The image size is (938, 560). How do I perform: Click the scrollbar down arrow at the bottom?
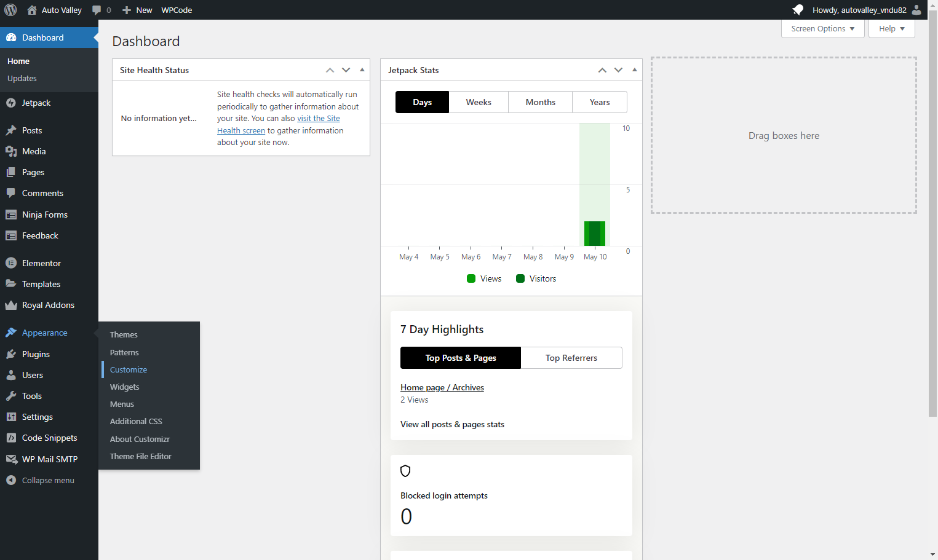coord(933,554)
